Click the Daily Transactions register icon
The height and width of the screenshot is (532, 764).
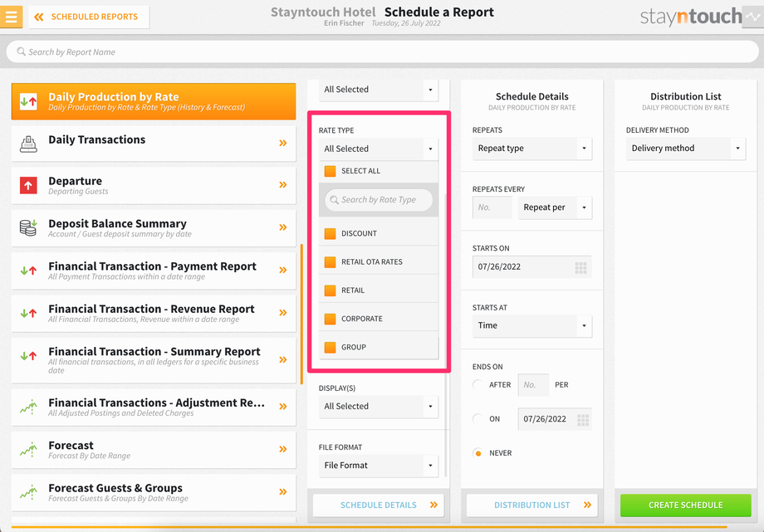point(28,144)
